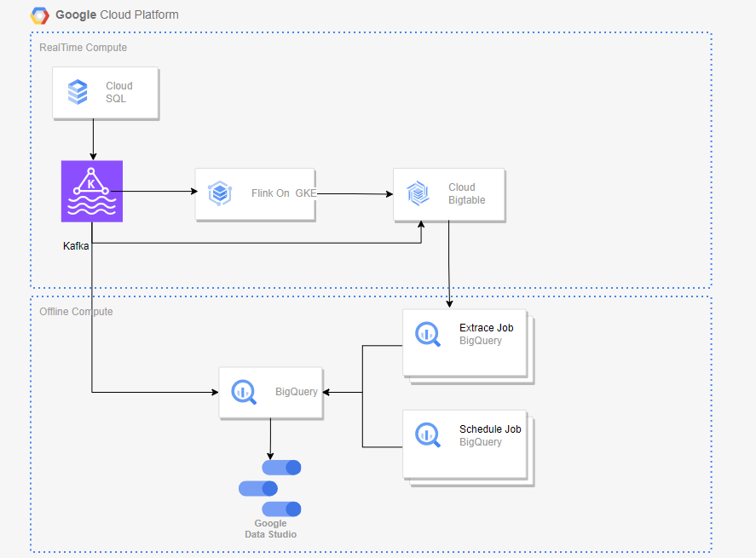Click the magnifier icon in Schedule Job node
Image resolution: width=756 pixels, height=558 pixels.
pos(427,435)
